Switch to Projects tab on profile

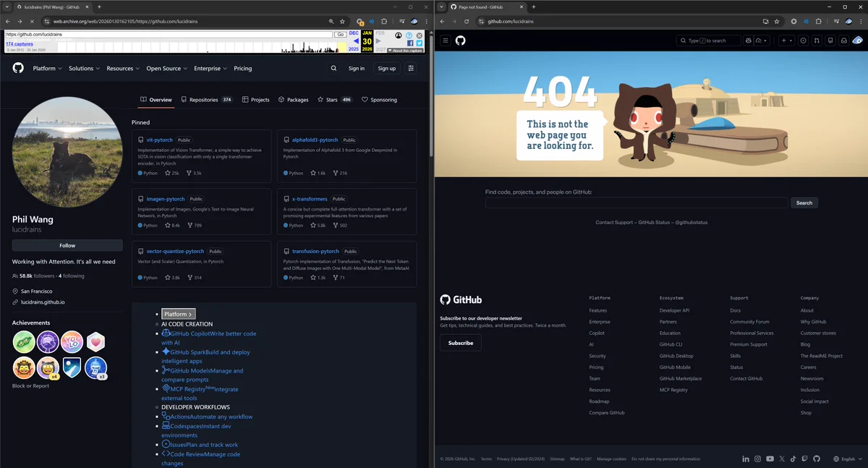[256, 100]
